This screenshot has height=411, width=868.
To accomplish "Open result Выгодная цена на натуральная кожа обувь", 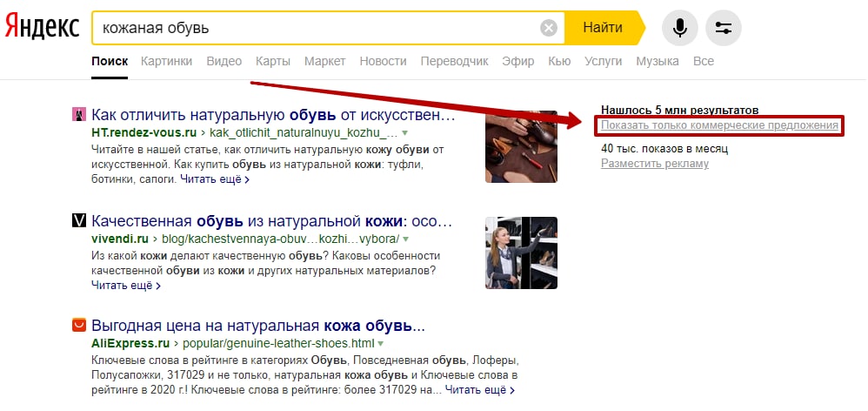I will coord(259,325).
